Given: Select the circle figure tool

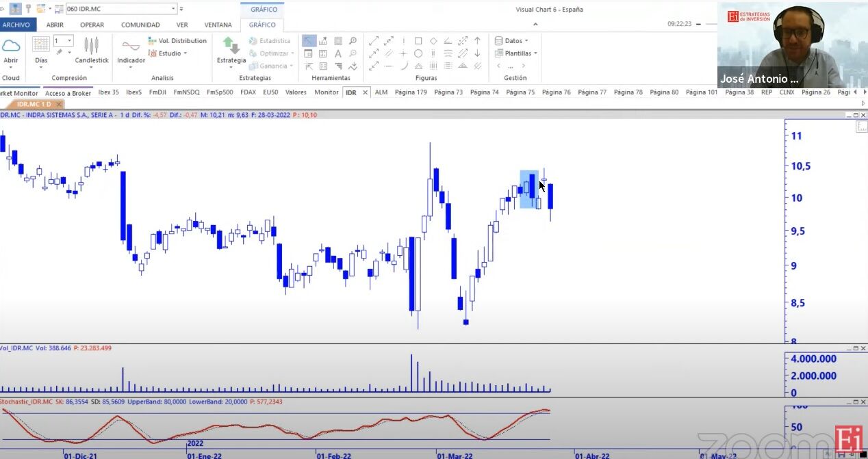Looking at the screenshot, I should (418, 53).
